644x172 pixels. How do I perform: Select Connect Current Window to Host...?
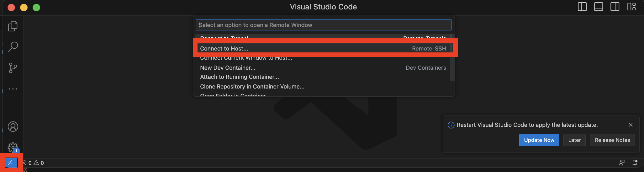(323, 58)
